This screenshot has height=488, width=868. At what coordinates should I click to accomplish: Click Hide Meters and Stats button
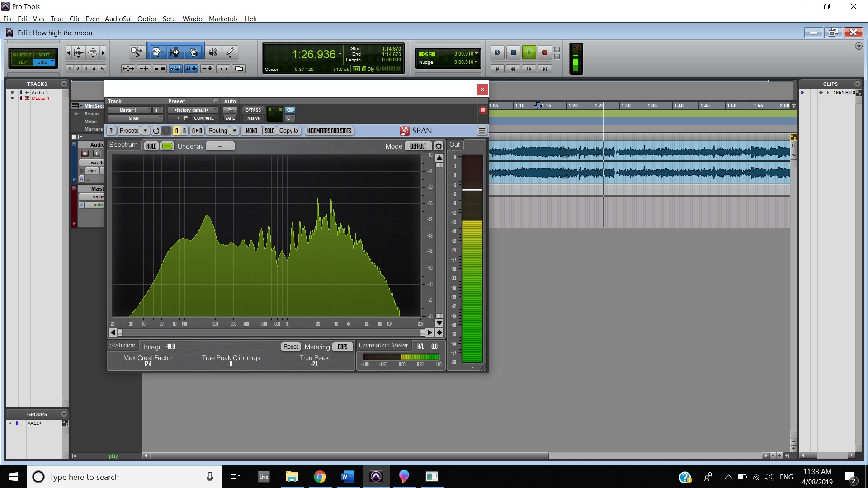pos(329,131)
